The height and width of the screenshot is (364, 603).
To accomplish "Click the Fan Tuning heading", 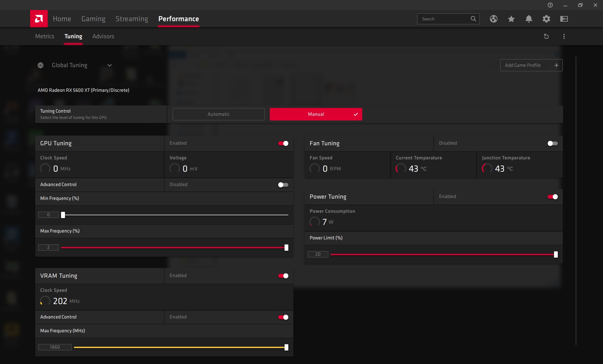I will click(324, 143).
